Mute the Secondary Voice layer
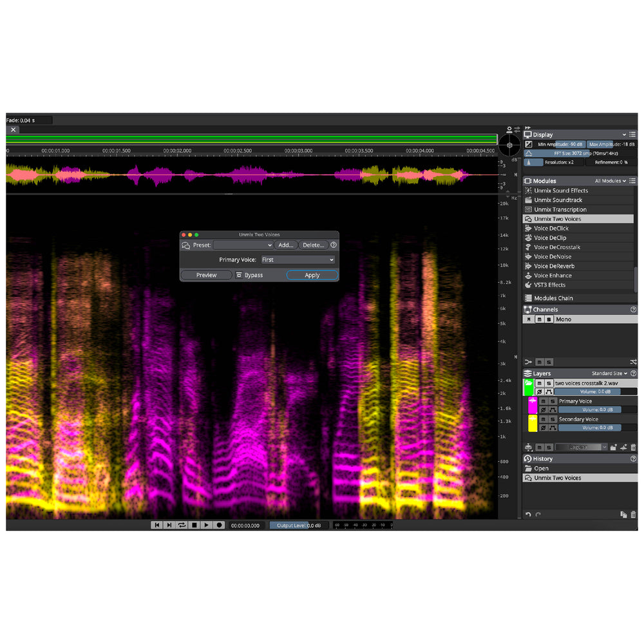Viewport: 644px width, 644px height. [544, 419]
